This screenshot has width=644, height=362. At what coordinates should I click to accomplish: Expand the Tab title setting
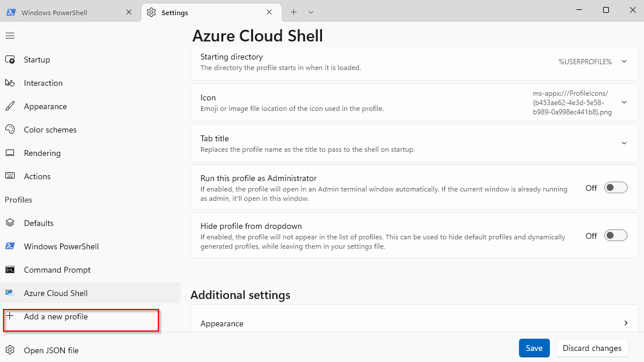(x=624, y=143)
